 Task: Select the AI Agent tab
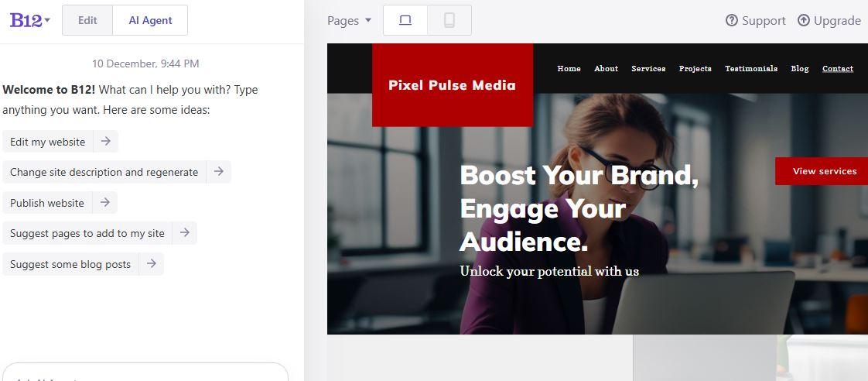point(150,21)
